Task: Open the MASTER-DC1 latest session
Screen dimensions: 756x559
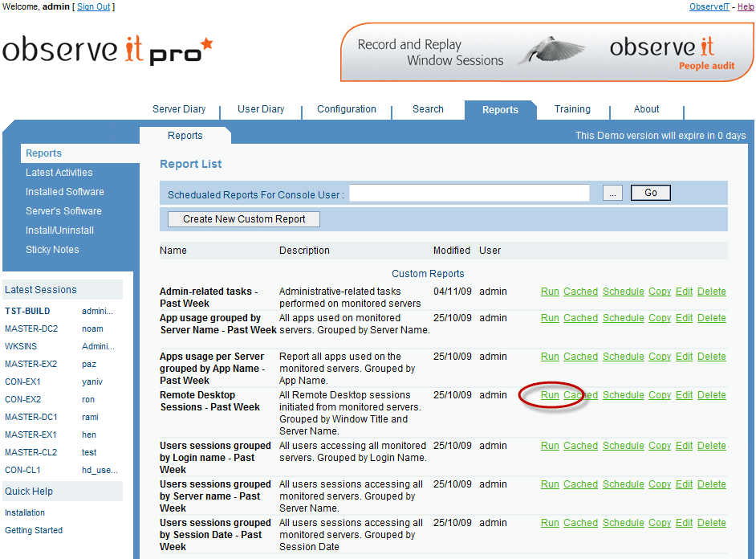Action: pos(30,417)
